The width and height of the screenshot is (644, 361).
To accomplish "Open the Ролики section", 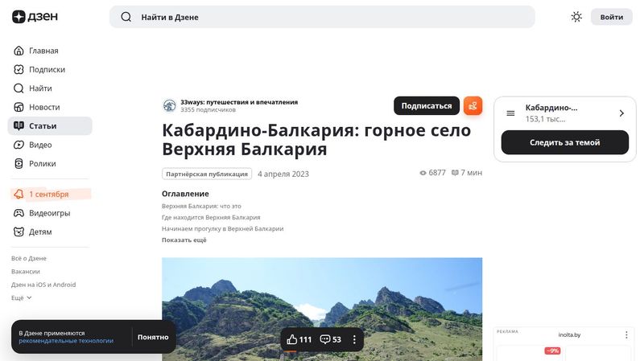I will coord(43,163).
